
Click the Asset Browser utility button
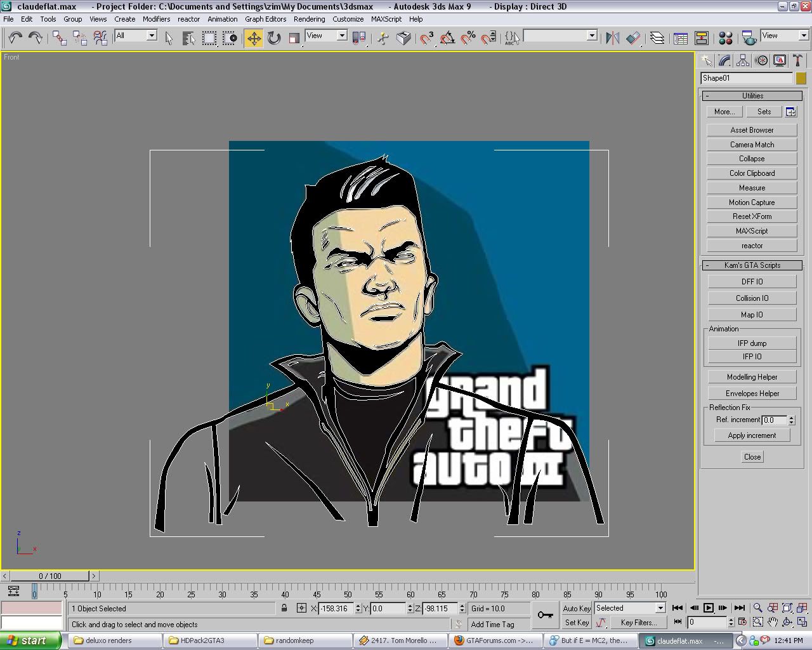click(752, 130)
